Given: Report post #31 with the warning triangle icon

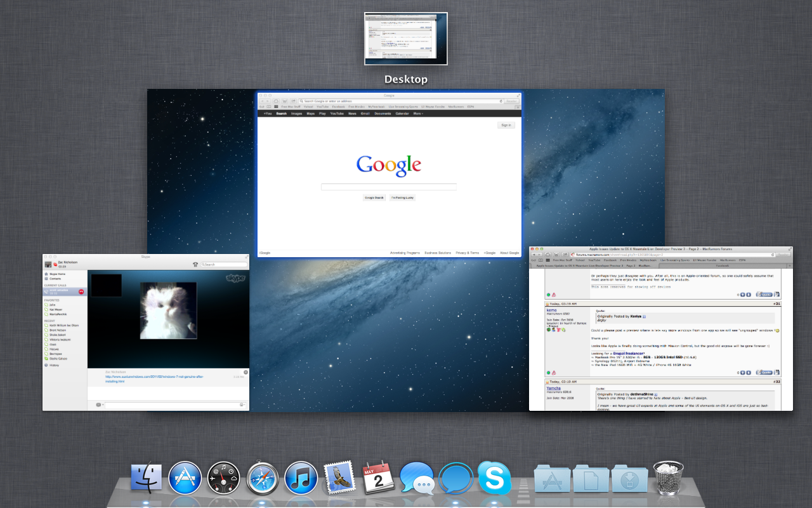Looking at the screenshot, I should coord(554,373).
